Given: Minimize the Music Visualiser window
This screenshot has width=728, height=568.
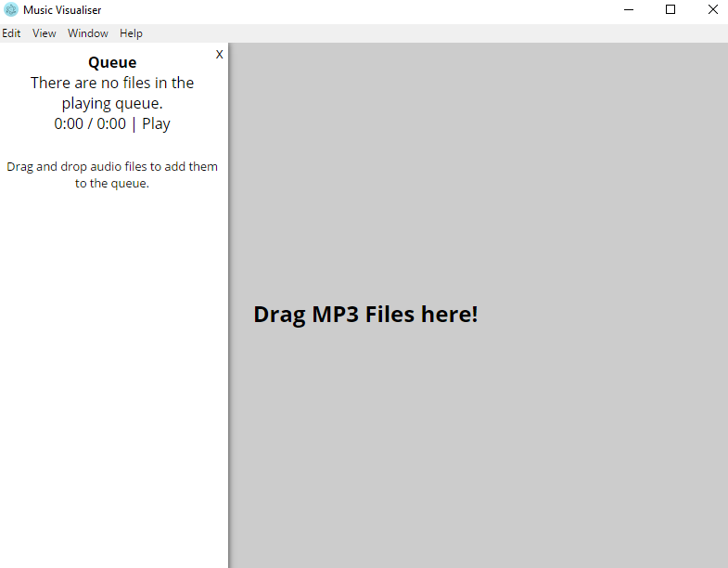Looking at the screenshot, I should point(629,10).
